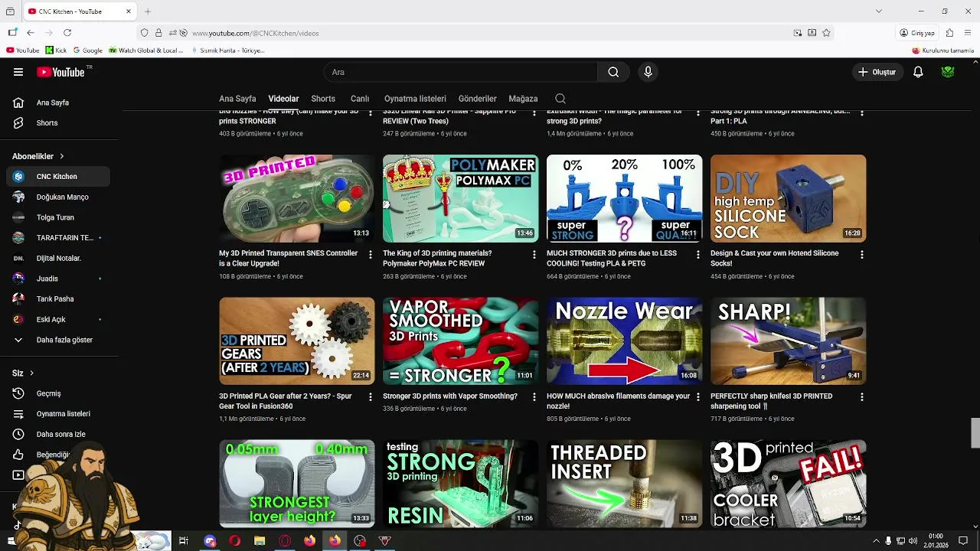Open File Explorer in taskbar
Screen dimensions: 980x551
[x=260, y=541]
